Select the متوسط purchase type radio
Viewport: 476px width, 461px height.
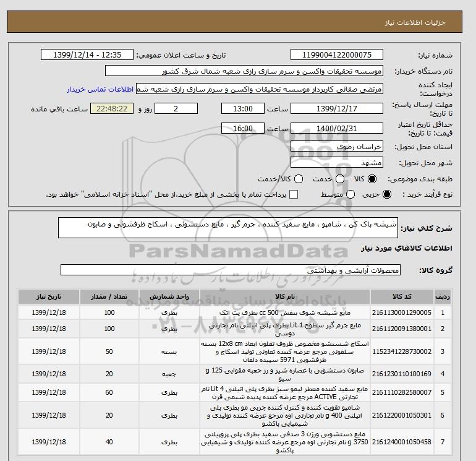pyautogui.click(x=351, y=194)
